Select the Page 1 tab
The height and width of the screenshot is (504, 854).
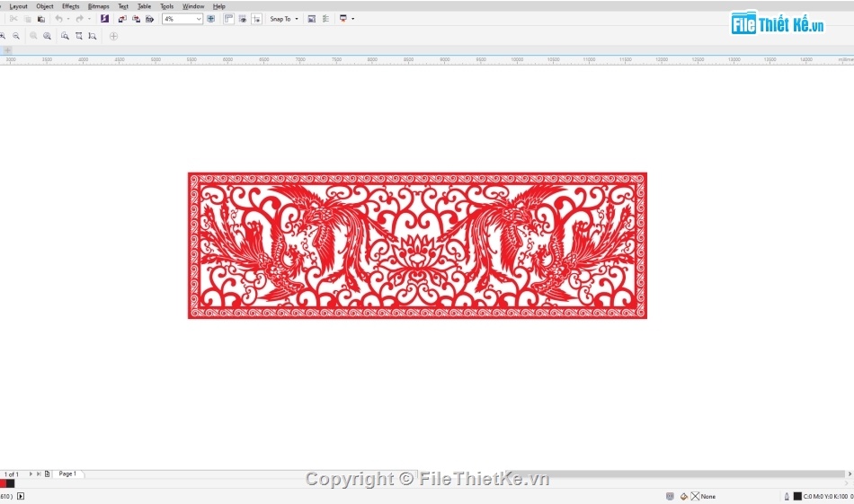coord(67,474)
